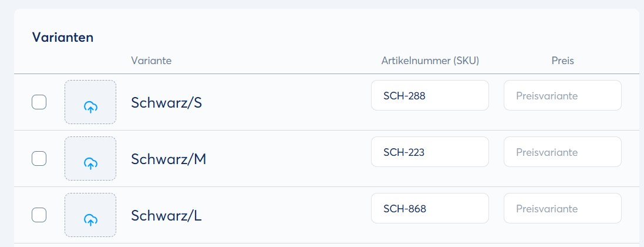The image size is (644, 247).
Task: Click the Variante column header
Action: pos(151,61)
